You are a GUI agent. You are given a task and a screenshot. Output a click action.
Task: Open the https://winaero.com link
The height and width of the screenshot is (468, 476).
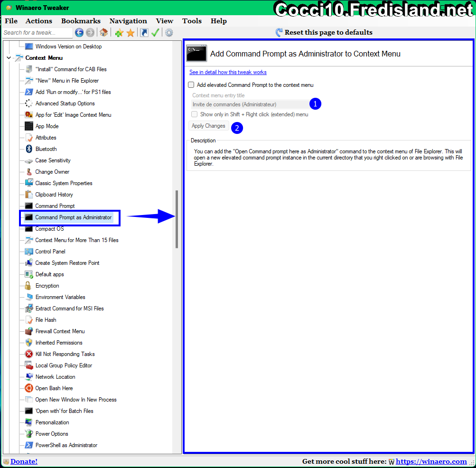click(x=431, y=461)
